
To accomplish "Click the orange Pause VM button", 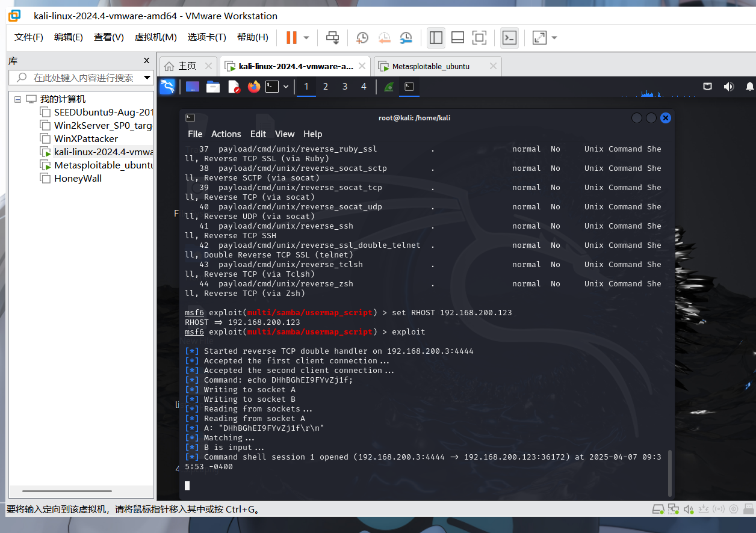I will (291, 38).
